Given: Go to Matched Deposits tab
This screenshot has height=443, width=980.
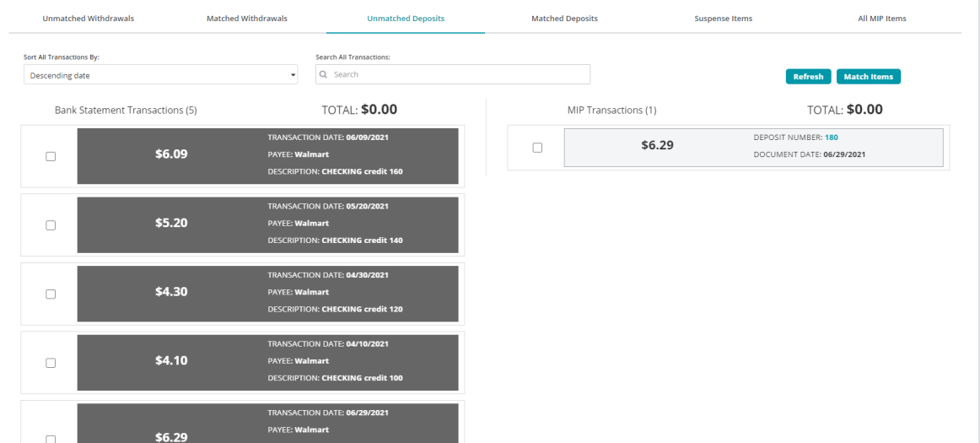Looking at the screenshot, I should point(564,19).
